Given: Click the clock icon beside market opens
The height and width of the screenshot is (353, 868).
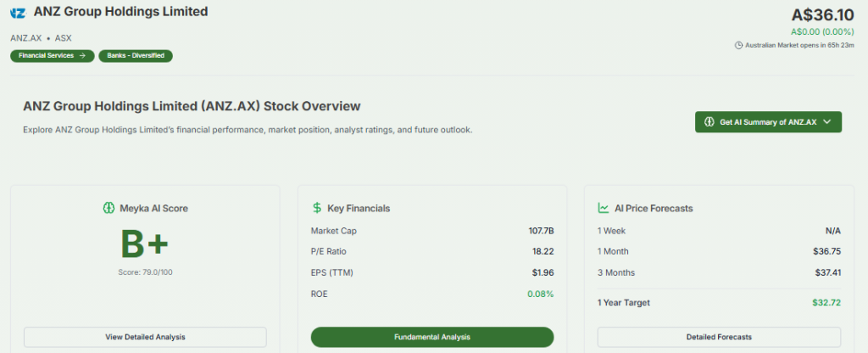Looking at the screenshot, I should tap(737, 45).
